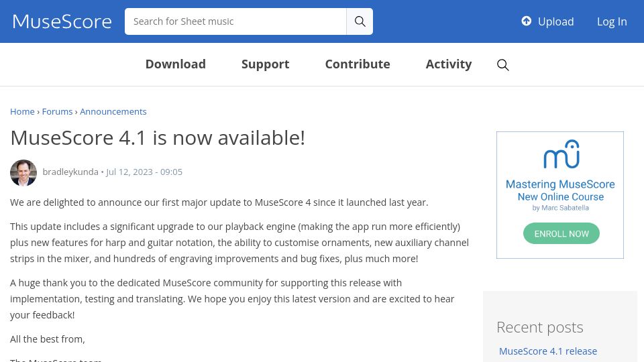Click Log In

[612, 21]
